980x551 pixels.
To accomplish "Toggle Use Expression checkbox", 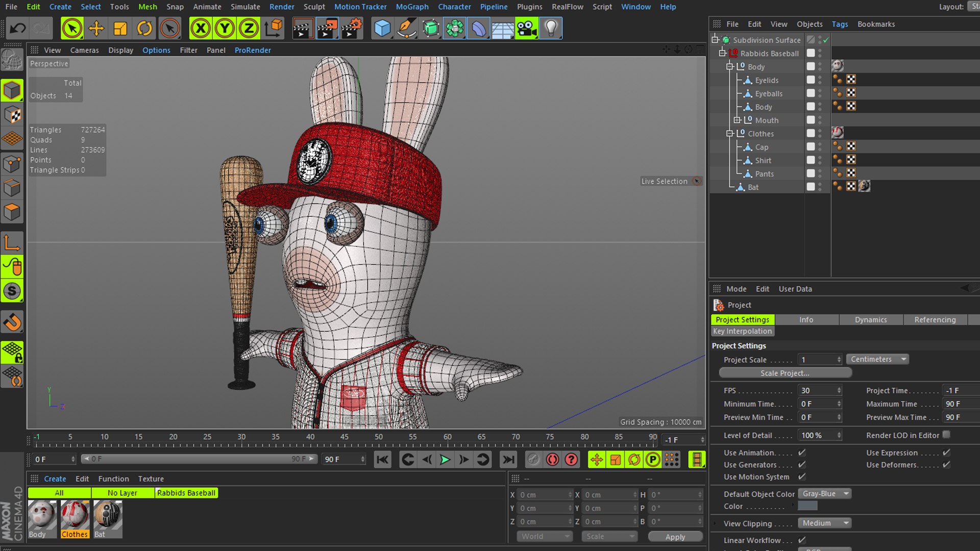I will tap(946, 453).
